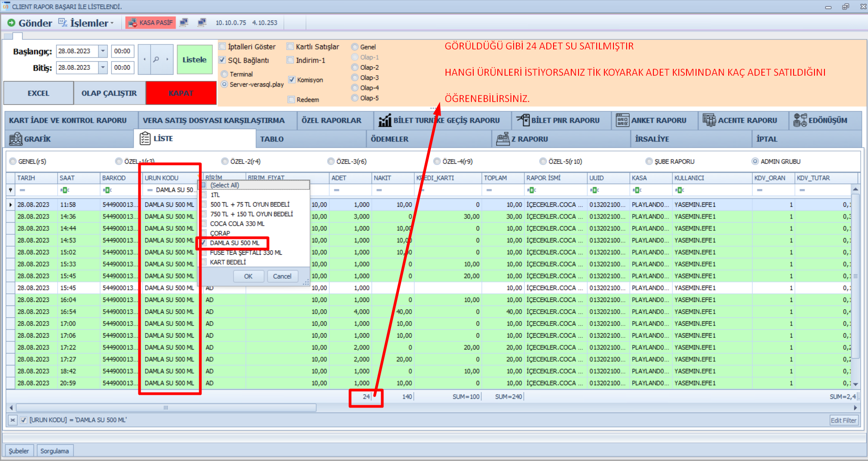
Task: Click the Edit Filter button
Action: click(843, 420)
